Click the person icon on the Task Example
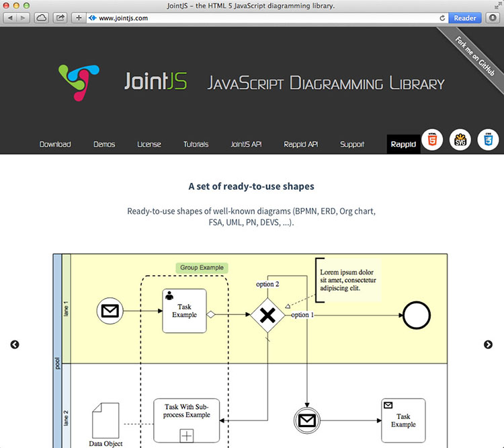The height and width of the screenshot is (448, 504). coord(169,295)
